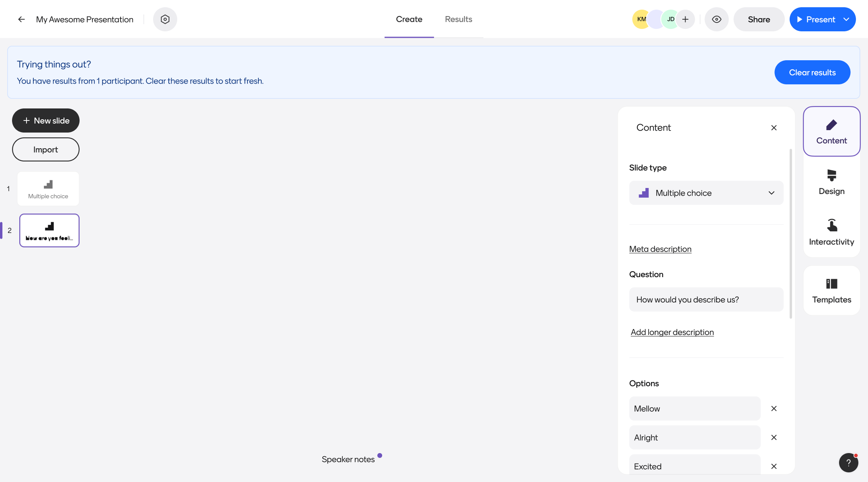The width and height of the screenshot is (868, 482).
Task: Clear results from the participant
Action: (812, 72)
